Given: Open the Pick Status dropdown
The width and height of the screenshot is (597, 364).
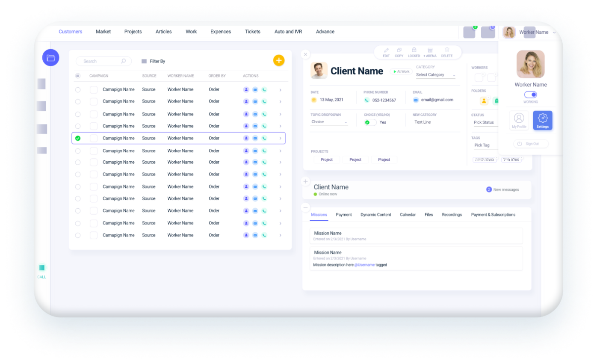Looking at the screenshot, I should 485,122.
